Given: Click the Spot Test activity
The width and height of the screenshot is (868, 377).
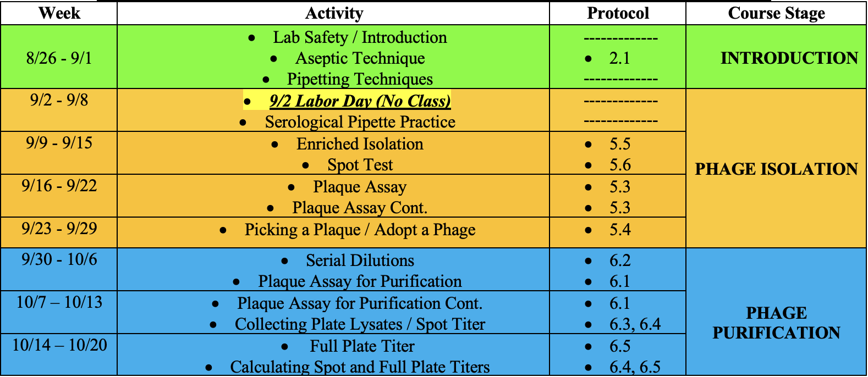Looking at the screenshot, I should click(x=360, y=165).
